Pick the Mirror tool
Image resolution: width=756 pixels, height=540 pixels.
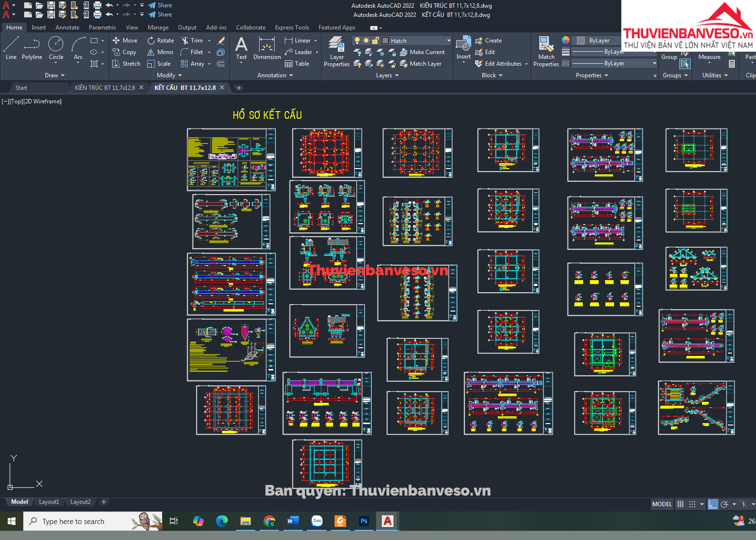pyautogui.click(x=160, y=52)
